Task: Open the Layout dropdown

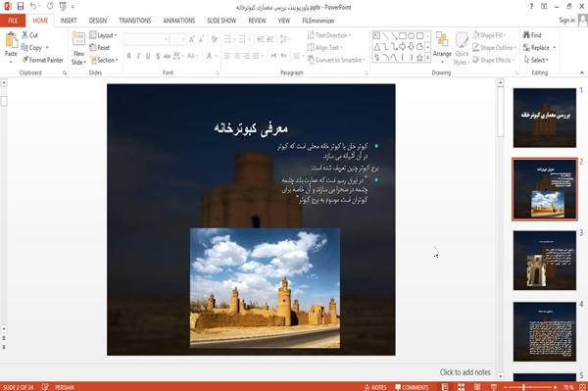Action: pos(103,35)
